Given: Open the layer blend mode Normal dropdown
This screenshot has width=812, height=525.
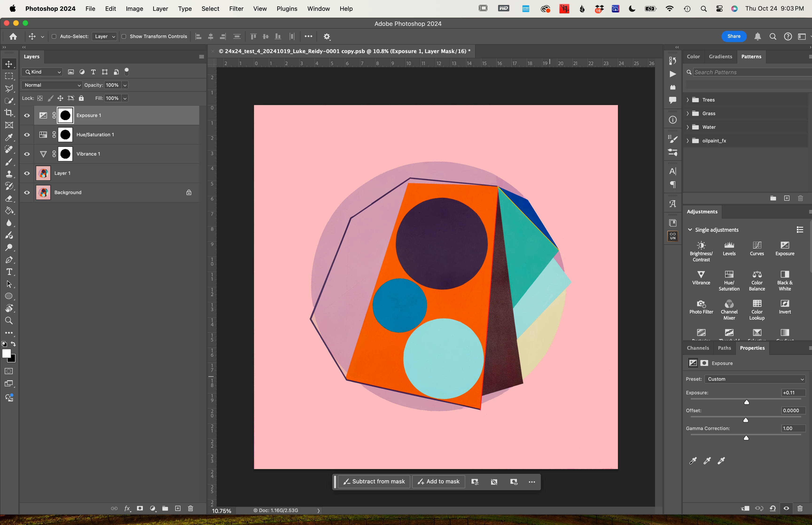Looking at the screenshot, I should pyautogui.click(x=52, y=85).
